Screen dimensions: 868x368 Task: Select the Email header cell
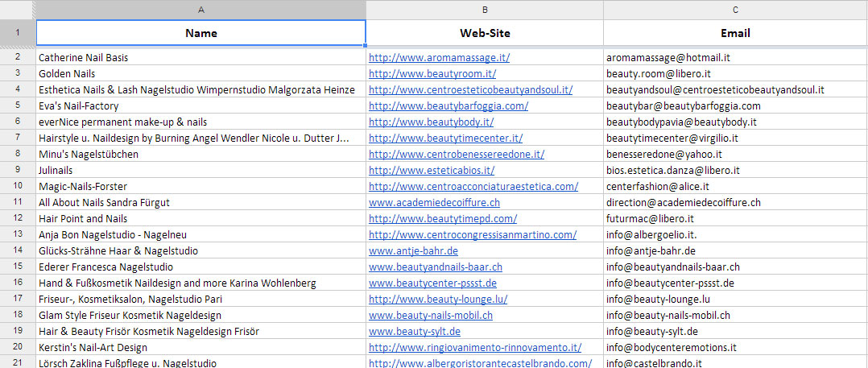pyautogui.click(x=735, y=33)
